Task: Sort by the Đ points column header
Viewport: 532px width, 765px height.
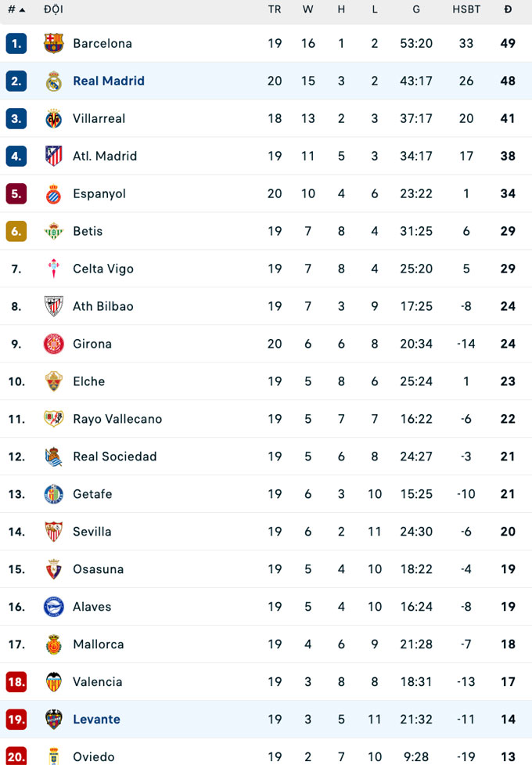Action: (508, 9)
